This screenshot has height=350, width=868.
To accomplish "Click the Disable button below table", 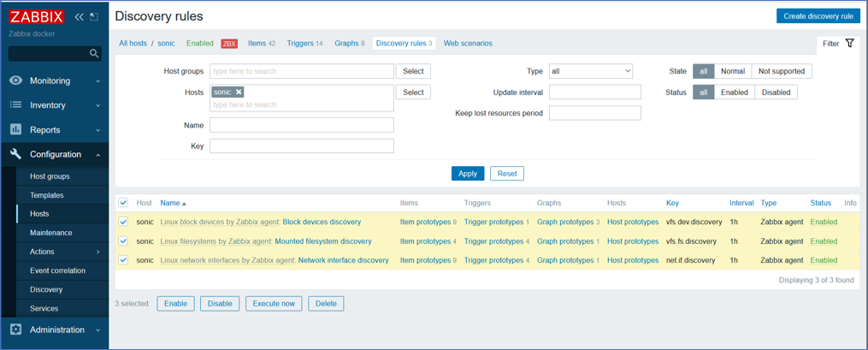I will (x=220, y=304).
